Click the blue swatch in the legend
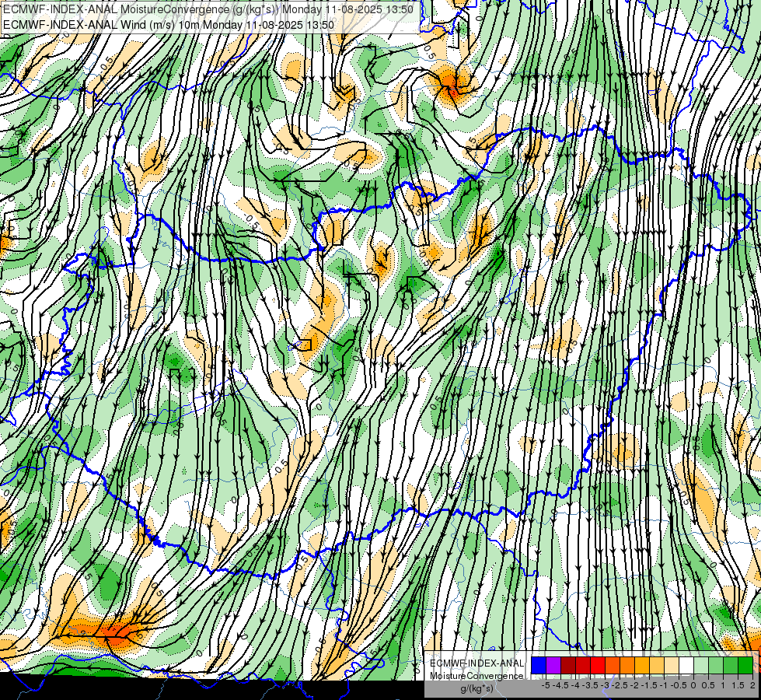The image size is (761, 700). pyautogui.click(x=539, y=665)
